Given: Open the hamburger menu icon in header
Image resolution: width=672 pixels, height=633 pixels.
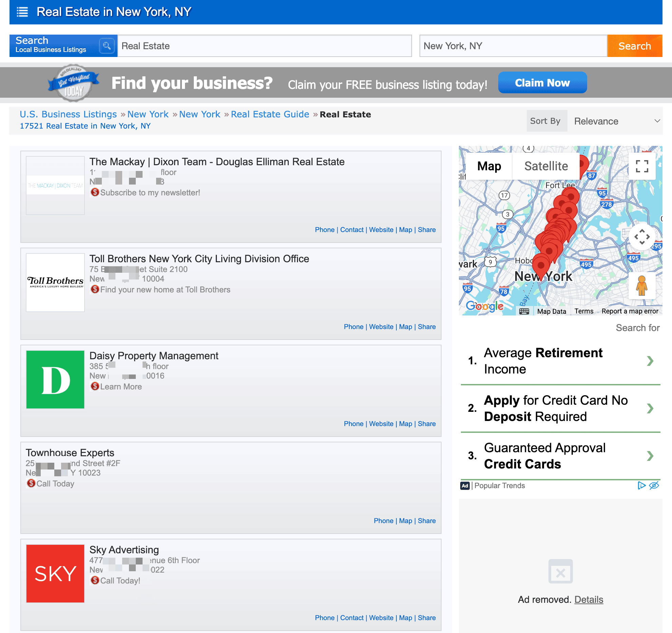Looking at the screenshot, I should pos(22,12).
